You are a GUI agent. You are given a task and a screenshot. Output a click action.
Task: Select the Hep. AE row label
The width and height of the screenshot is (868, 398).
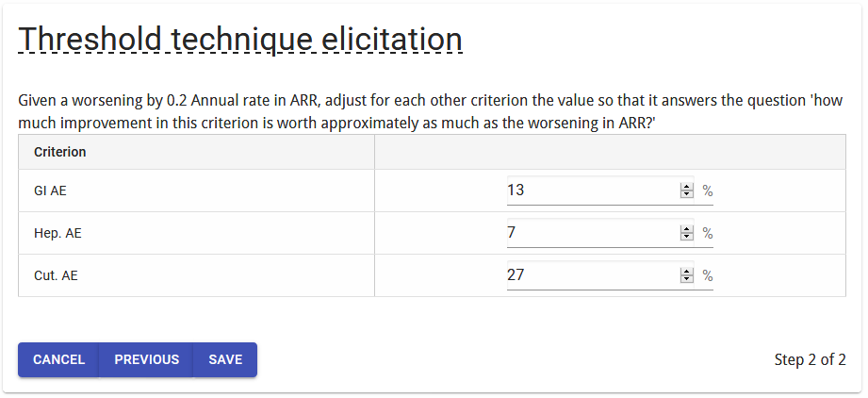click(x=55, y=233)
